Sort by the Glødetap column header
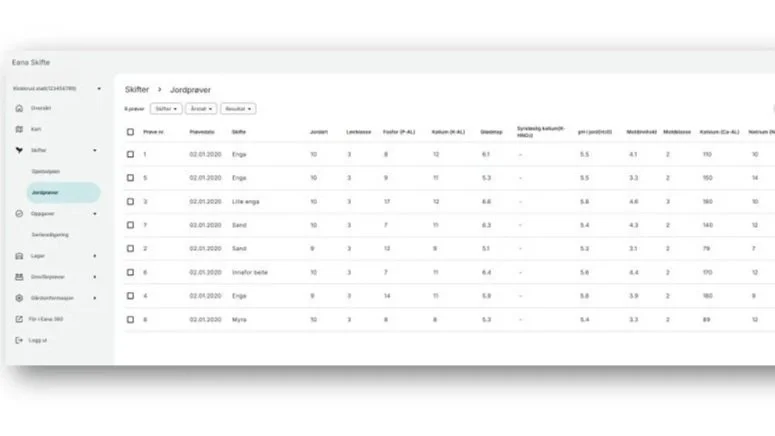Image resolution: width=775 pixels, height=436 pixels. point(491,132)
